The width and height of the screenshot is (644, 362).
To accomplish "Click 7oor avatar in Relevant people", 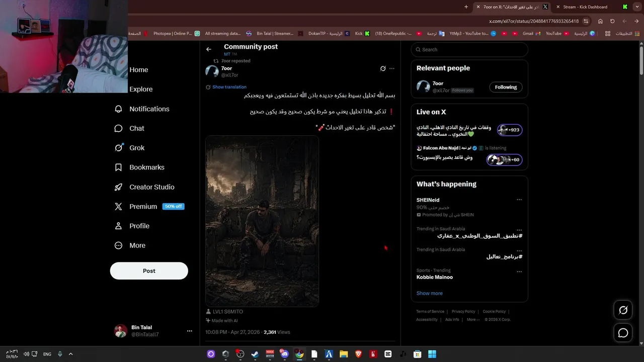I will pyautogui.click(x=423, y=87).
